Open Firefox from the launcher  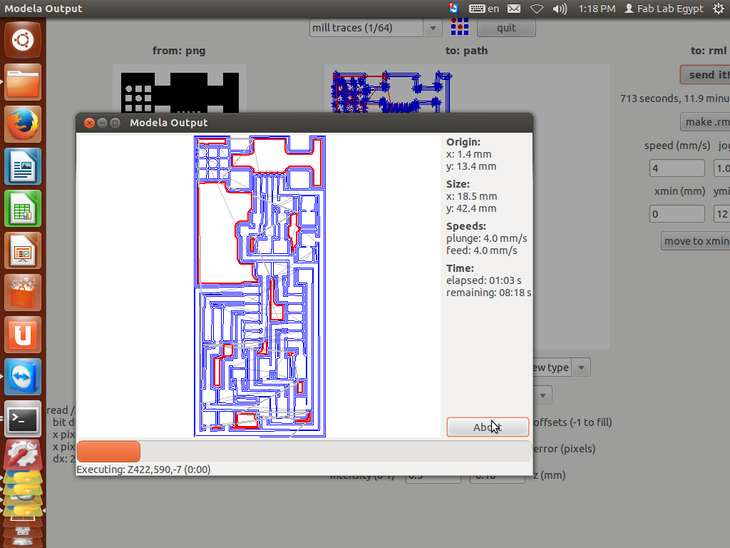(22, 124)
